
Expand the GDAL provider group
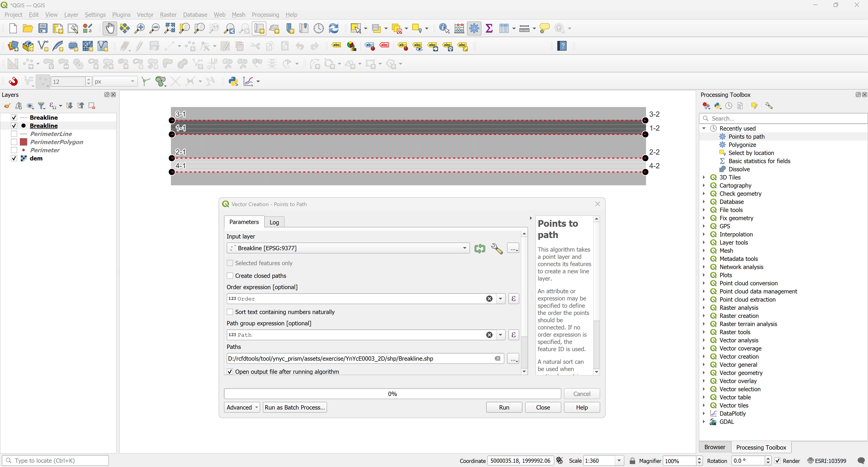point(704,422)
